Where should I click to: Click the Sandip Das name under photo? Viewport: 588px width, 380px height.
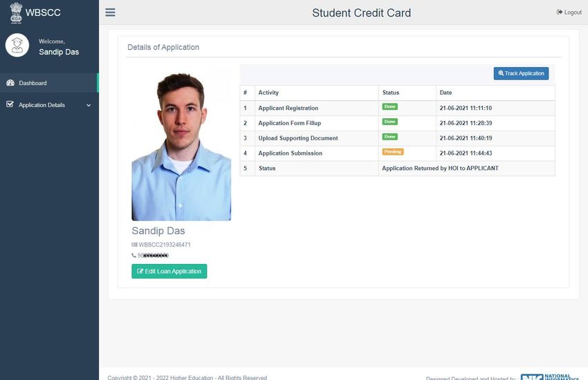pos(158,231)
